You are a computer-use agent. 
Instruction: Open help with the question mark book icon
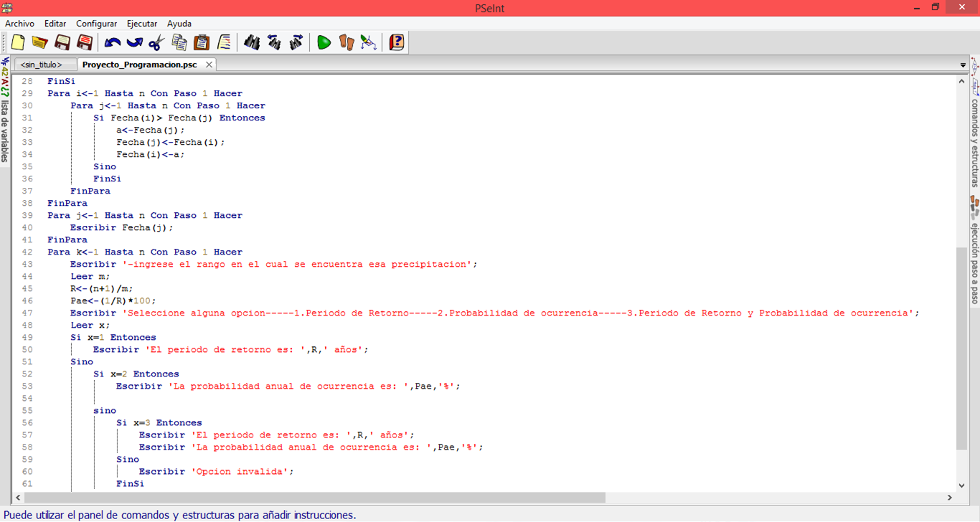point(397,42)
